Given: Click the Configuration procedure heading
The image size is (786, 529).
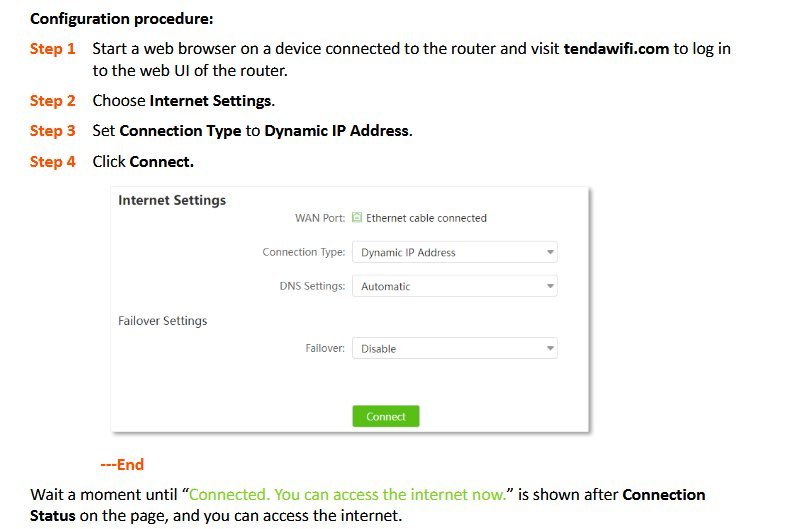Looking at the screenshot, I should click(x=121, y=18).
